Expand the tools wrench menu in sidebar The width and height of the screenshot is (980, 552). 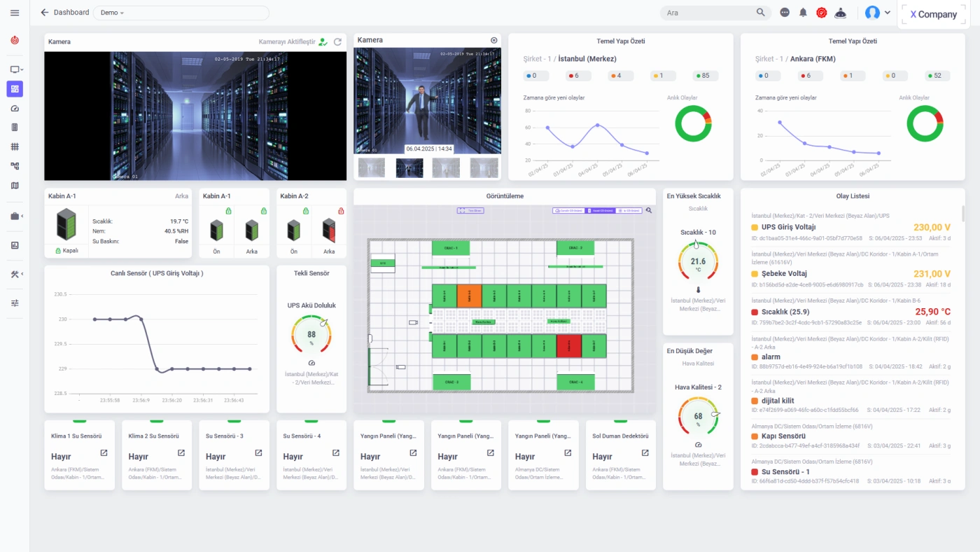coord(16,274)
